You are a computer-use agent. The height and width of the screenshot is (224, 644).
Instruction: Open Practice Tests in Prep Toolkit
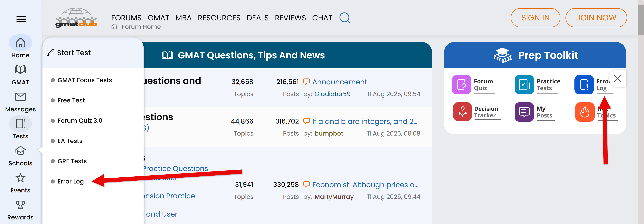[x=524, y=85]
